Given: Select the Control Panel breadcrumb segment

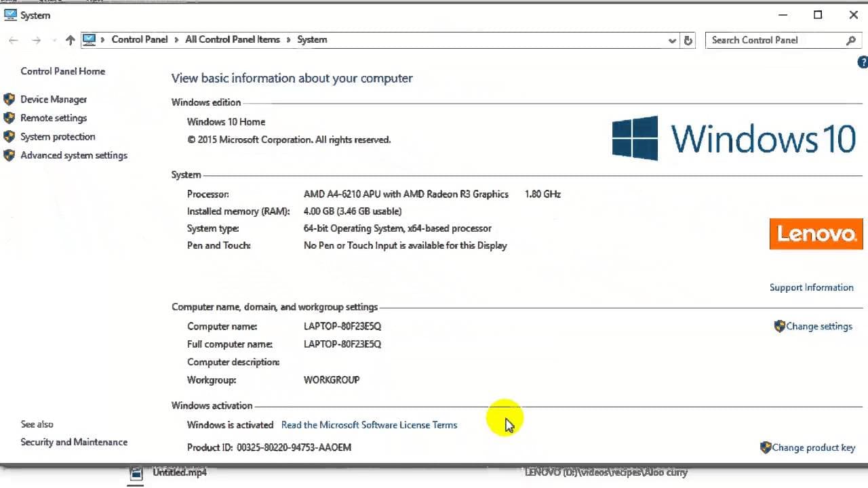Looking at the screenshot, I should pos(140,39).
